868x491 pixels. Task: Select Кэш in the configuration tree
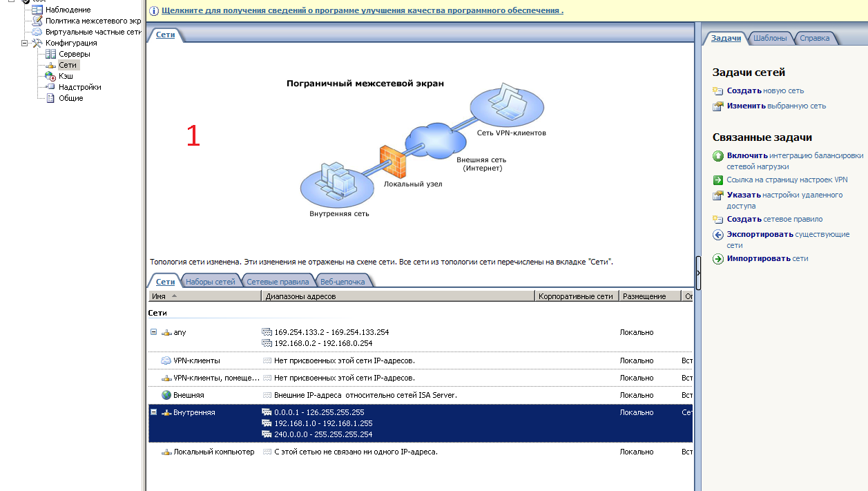pyautogui.click(x=66, y=76)
